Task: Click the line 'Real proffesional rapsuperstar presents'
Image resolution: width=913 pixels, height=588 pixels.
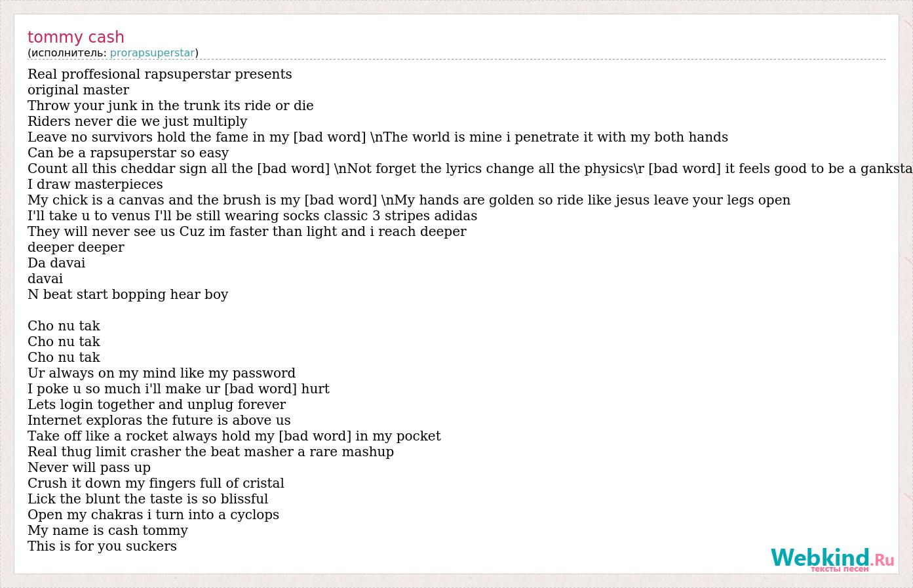Action: point(160,74)
